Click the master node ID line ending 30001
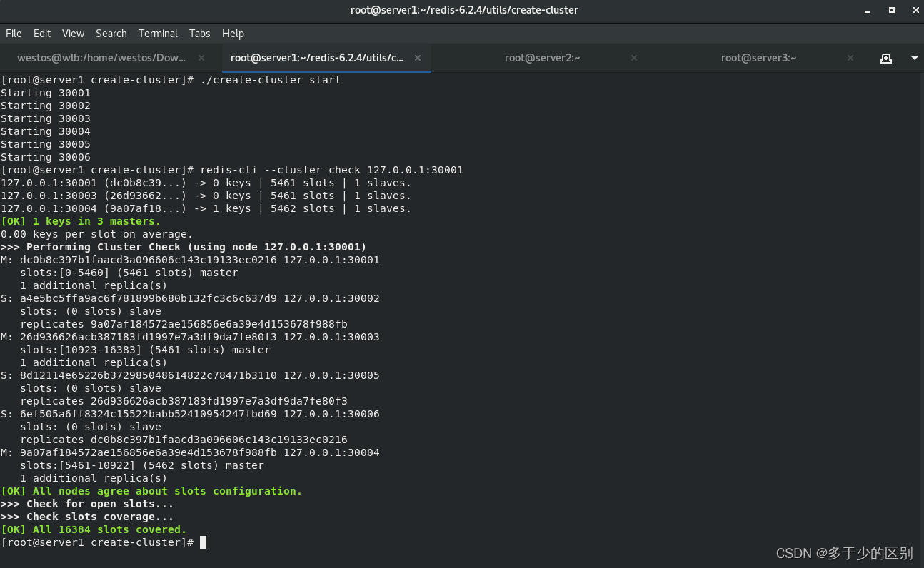This screenshot has width=924, height=568. [190, 260]
